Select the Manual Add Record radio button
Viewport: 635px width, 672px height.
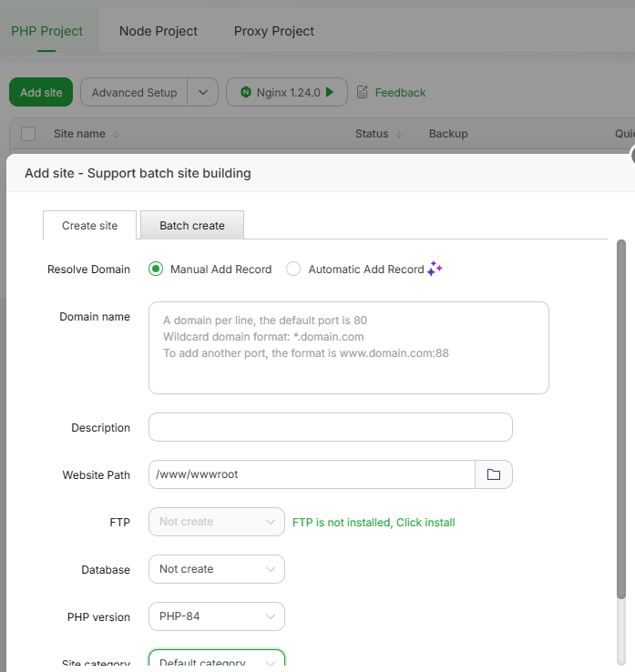[x=156, y=269]
